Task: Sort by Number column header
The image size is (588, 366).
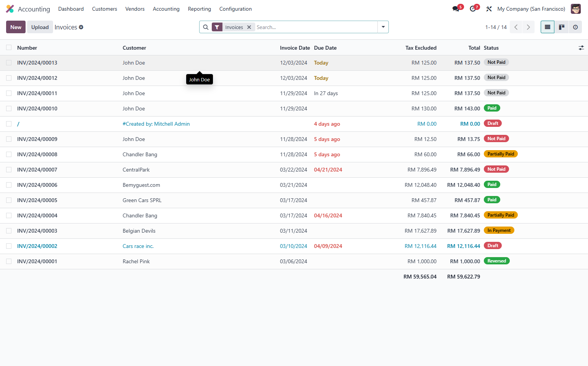Action: tap(27, 48)
